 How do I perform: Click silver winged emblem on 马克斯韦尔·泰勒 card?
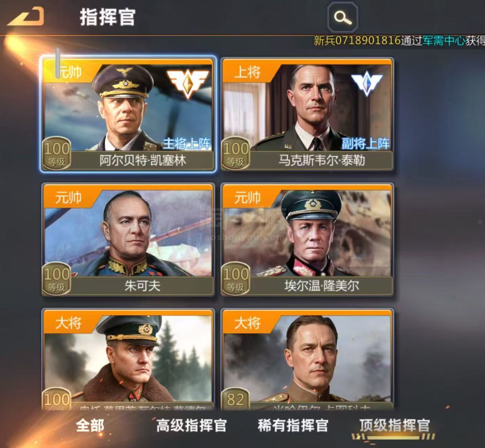coord(367,83)
